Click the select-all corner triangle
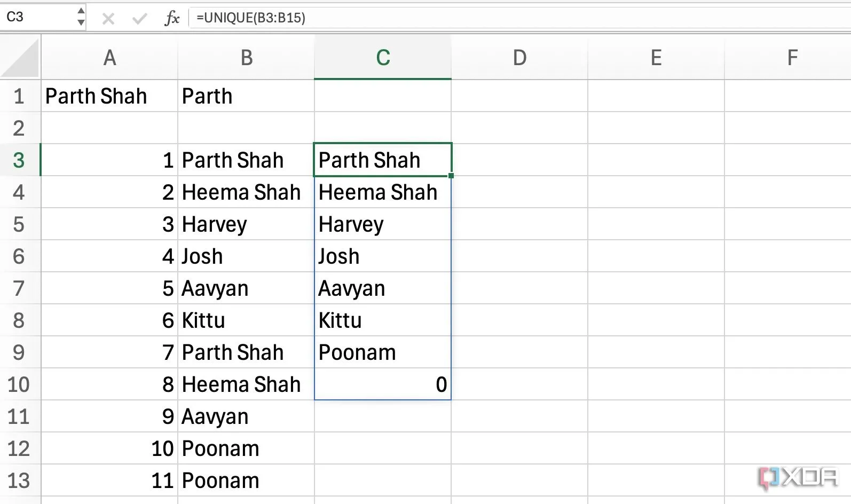 (20, 58)
